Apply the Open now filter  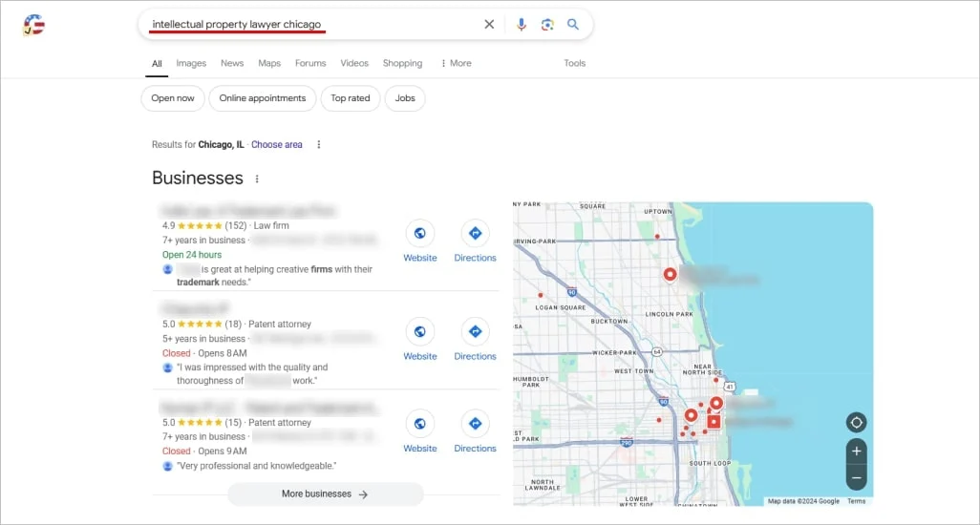[x=173, y=98]
